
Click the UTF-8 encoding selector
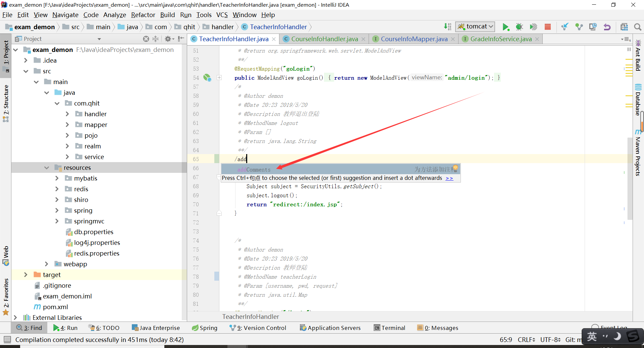click(550, 340)
